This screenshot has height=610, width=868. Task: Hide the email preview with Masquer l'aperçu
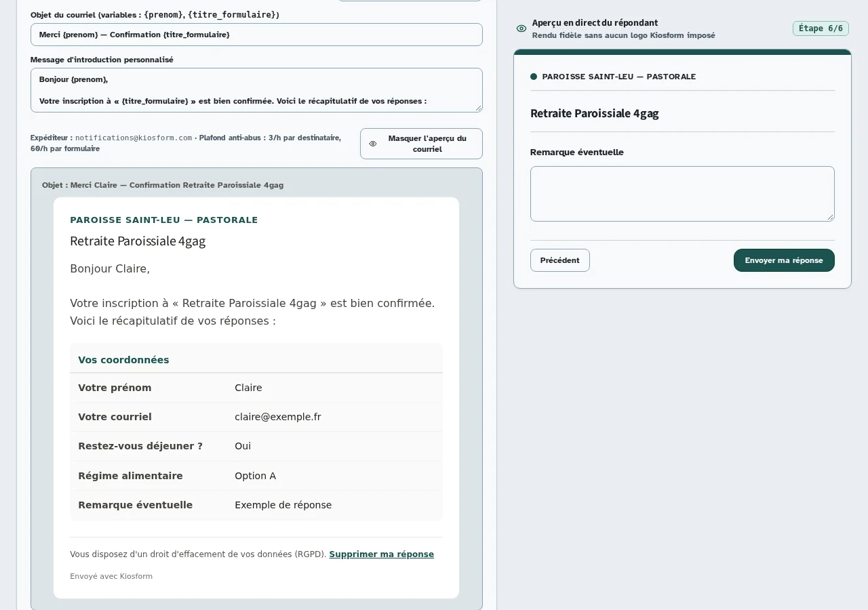pos(421,144)
